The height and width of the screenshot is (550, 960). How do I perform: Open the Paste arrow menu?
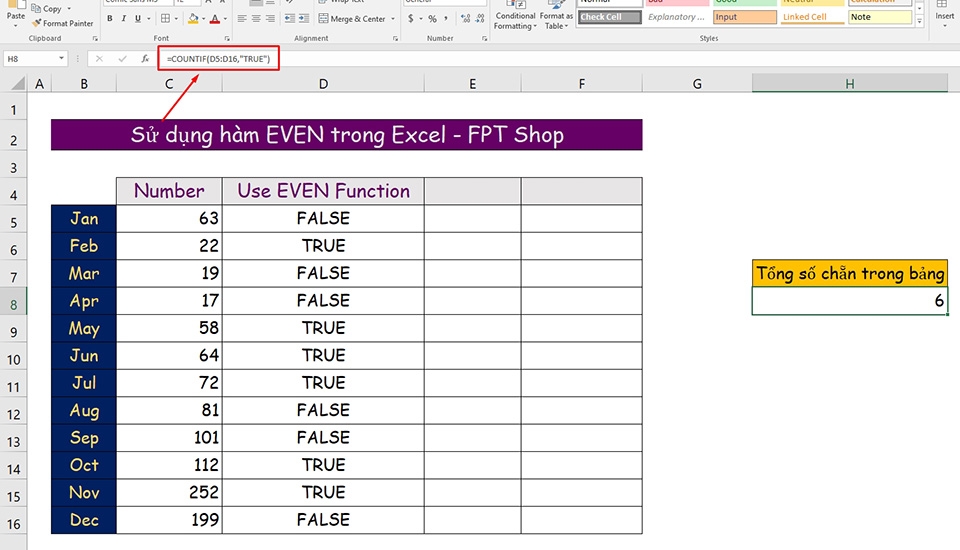[x=15, y=25]
